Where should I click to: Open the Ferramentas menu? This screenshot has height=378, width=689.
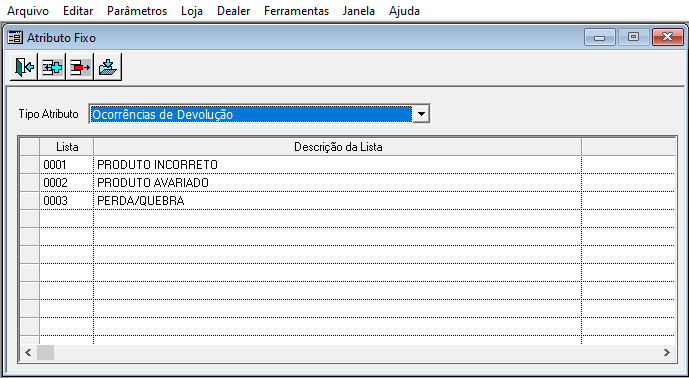(x=297, y=11)
